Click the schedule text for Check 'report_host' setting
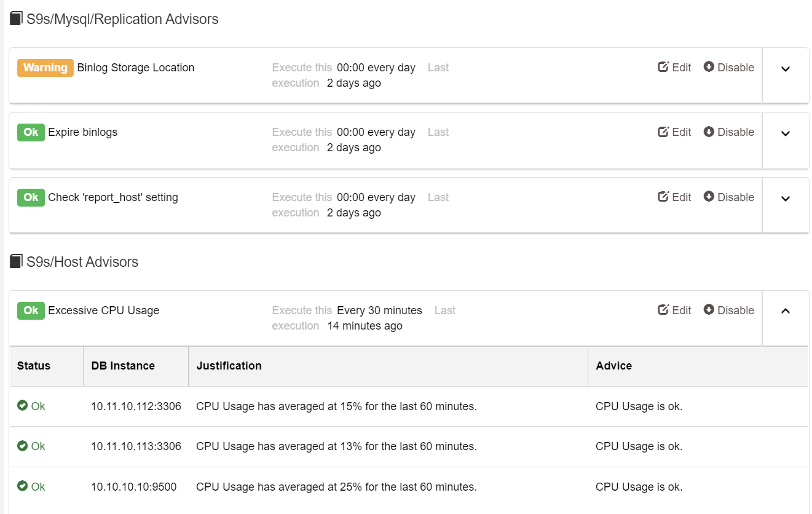The height and width of the screenshot is (514, 812). click(376, 197)
